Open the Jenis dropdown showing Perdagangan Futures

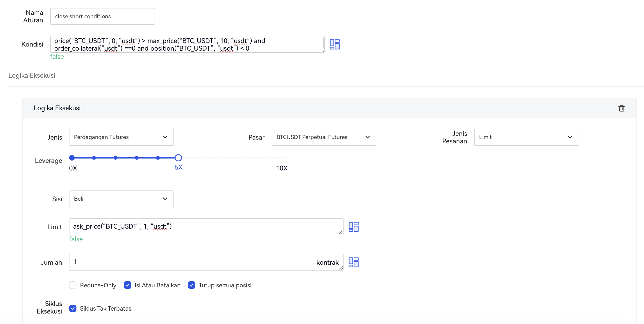[x=121, y=137]
